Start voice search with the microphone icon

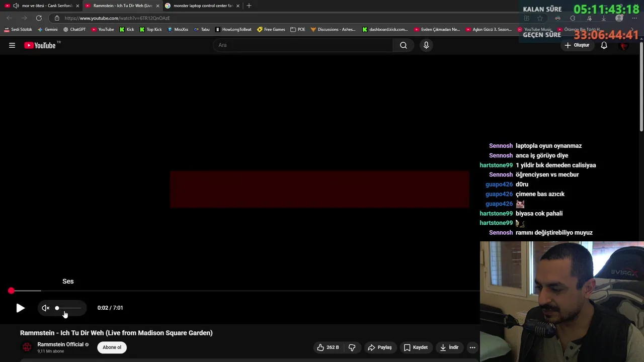click(426, 45)
